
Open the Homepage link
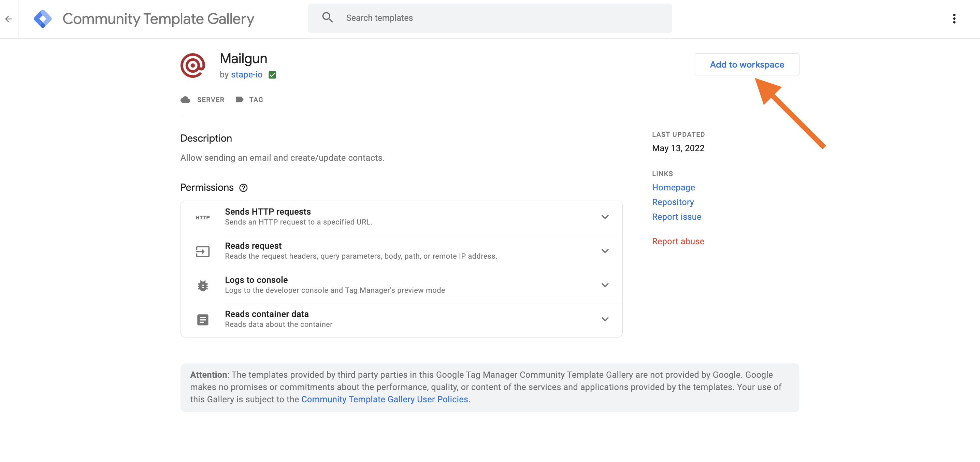click(x=673, y=188)
